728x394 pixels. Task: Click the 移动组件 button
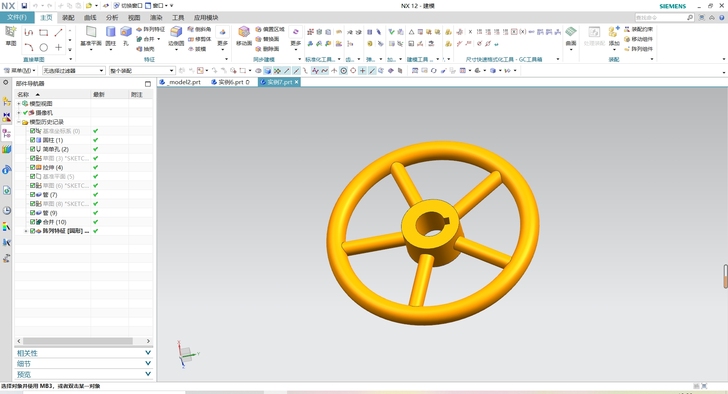tap(638, 39)
